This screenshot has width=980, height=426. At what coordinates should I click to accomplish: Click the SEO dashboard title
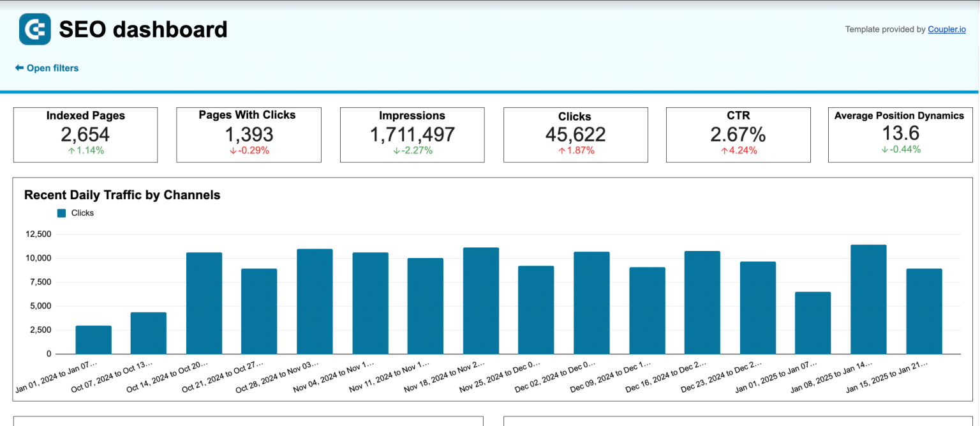[x=143, y=29]
